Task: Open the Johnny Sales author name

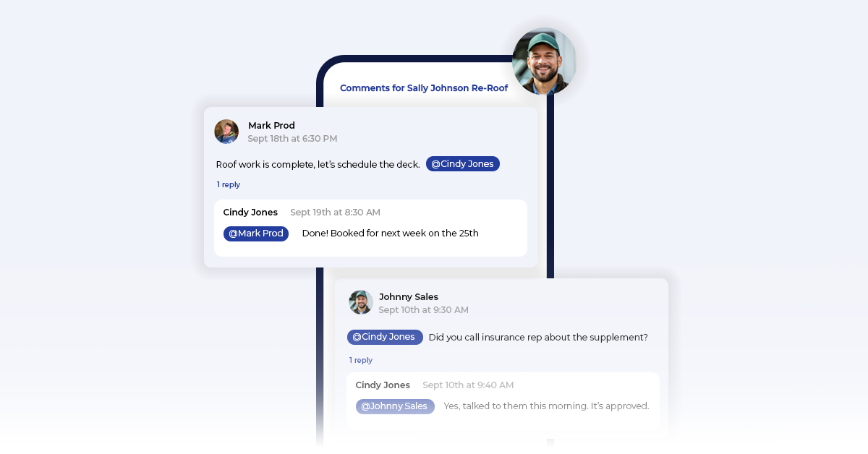Action: [408, 296]
